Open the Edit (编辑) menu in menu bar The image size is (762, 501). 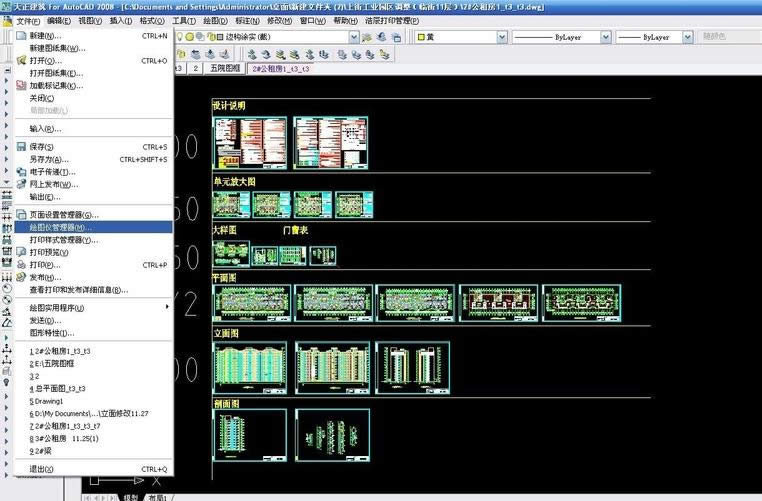59,20
